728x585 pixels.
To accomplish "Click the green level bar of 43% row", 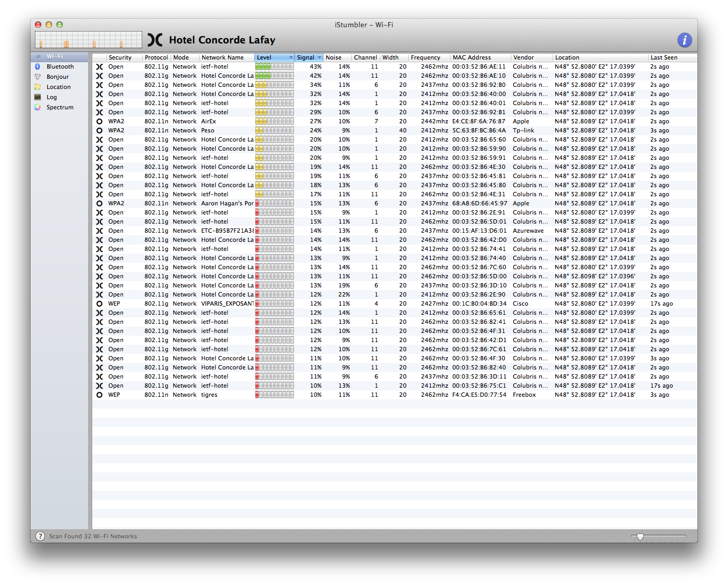I will point(274,66).
